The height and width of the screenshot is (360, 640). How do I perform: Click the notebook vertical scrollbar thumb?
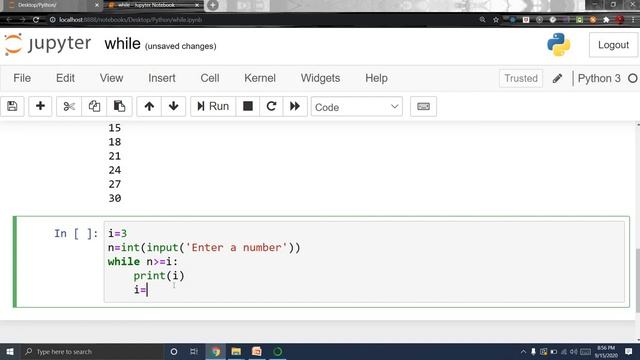point(638,280)
